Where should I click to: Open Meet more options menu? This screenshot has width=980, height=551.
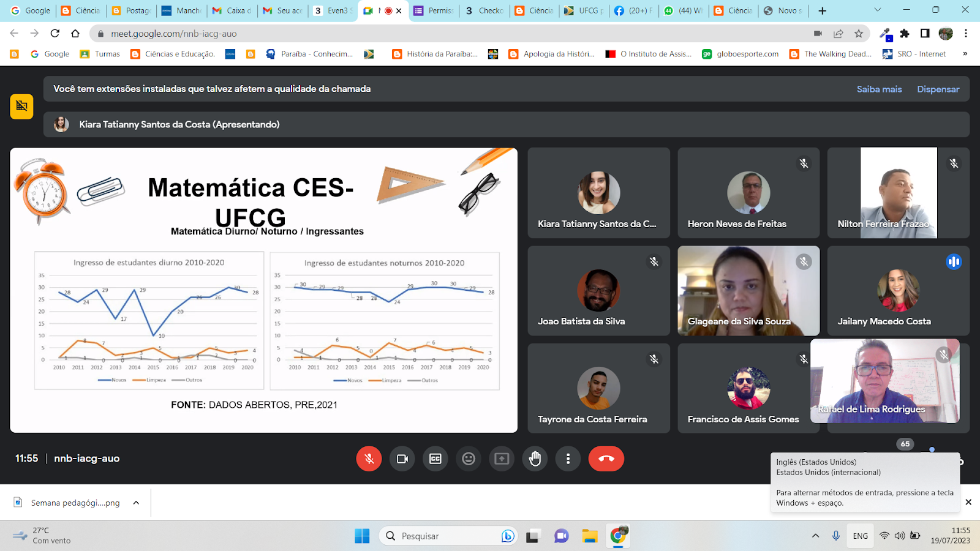pyautogui.click(x=568, y=459)
